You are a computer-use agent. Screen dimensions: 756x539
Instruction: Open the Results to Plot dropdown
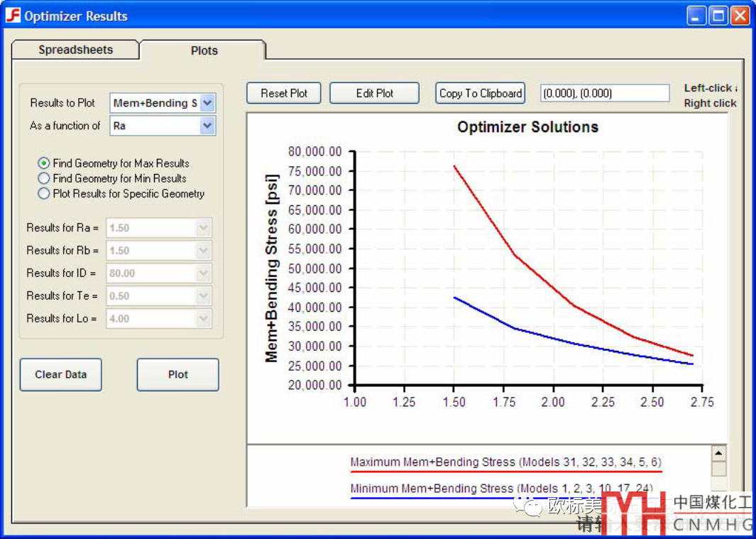pyautogui.click(x=207, y=103)
